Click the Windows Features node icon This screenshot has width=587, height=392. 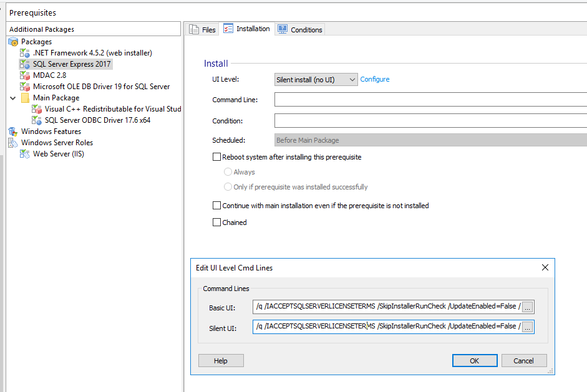point(13,131)
